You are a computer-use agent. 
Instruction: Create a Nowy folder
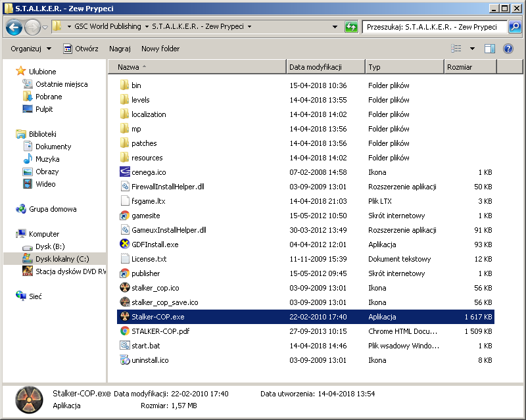click(x=160, y=49)
